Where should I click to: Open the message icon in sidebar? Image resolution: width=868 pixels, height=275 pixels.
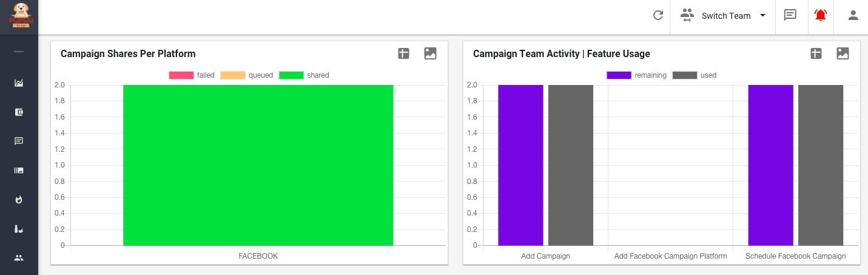[19, 141]
